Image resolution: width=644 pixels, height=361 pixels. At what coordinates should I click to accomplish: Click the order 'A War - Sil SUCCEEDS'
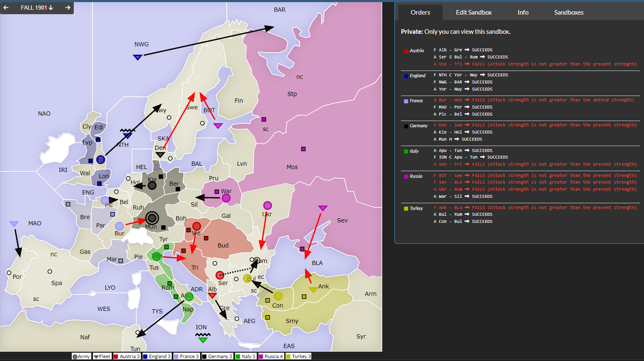pyautogui.click(x=463, y=197)
